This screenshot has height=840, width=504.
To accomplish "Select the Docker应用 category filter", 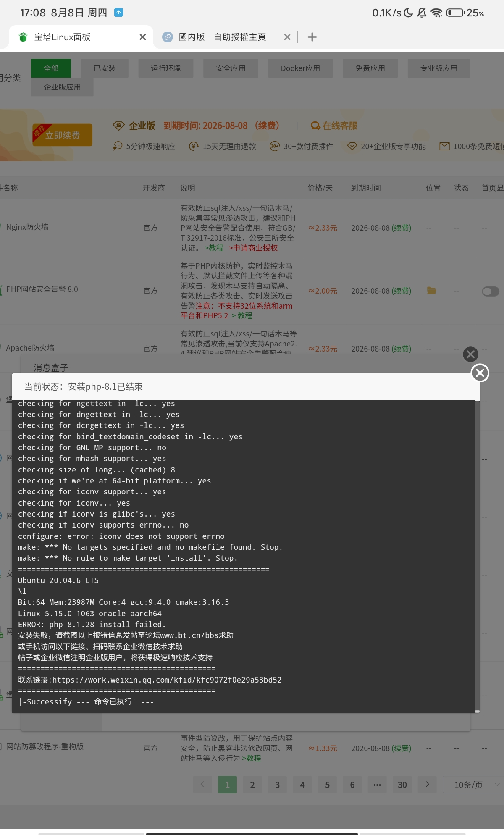I will [300, 68].
